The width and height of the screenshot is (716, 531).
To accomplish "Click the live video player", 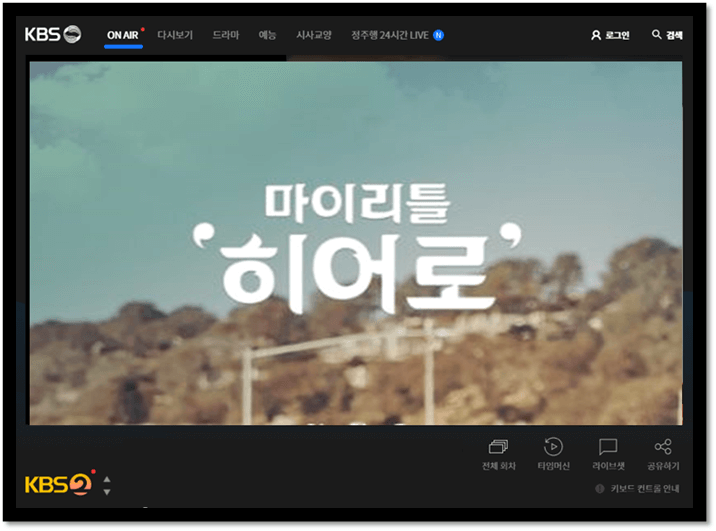I will pos(356,243).
